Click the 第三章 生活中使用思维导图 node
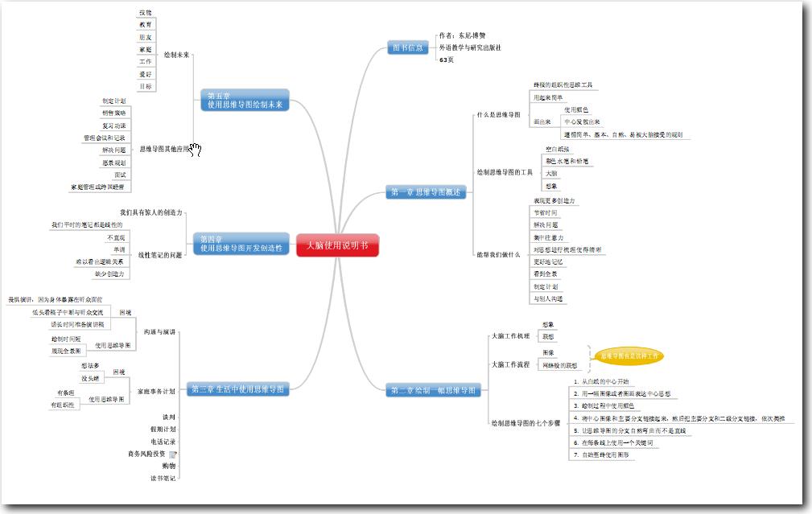Image resolution: width=812 pixels, height=514 pixels. (x=237, y=390)
